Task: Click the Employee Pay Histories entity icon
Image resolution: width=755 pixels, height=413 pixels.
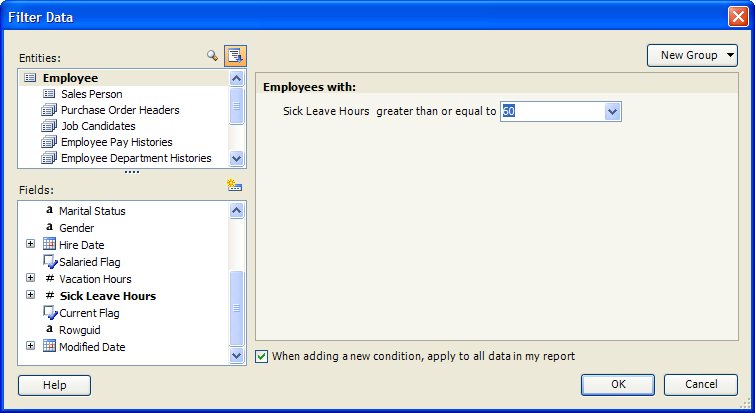Action: click(x=49, y=142)
